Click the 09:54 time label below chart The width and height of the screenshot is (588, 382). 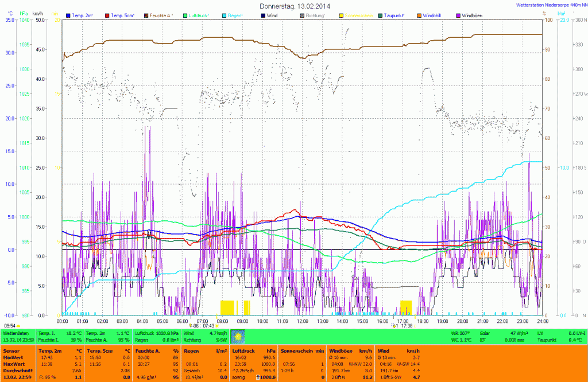coord(9,325)
